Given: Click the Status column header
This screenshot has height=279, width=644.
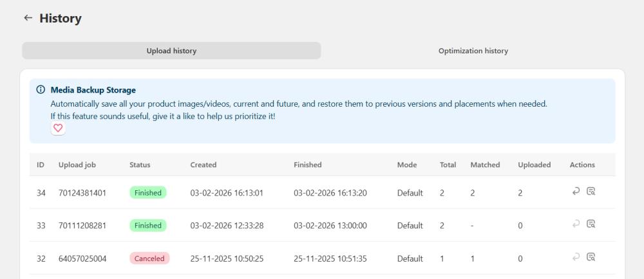Looking at the screenshot, I should click(140, 165).
